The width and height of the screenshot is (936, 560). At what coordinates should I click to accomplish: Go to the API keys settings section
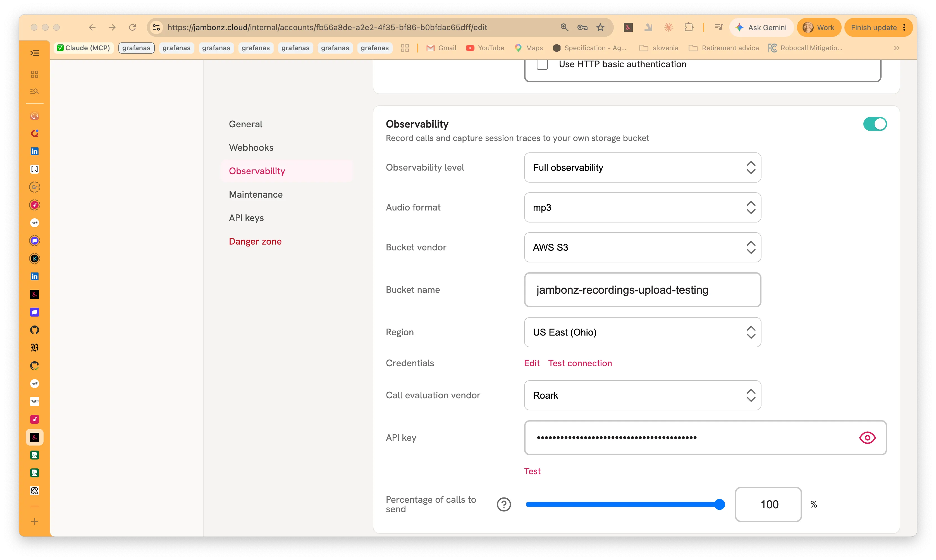click(246, 218)
